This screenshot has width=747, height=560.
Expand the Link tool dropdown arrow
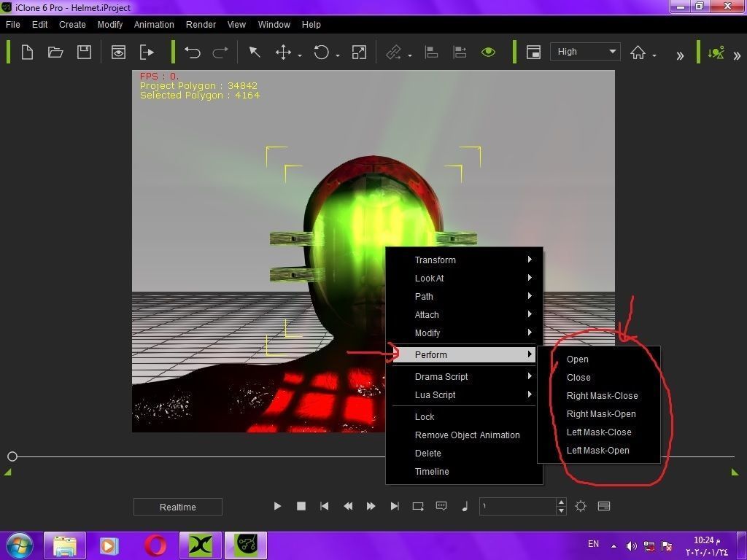coord(410,55)
